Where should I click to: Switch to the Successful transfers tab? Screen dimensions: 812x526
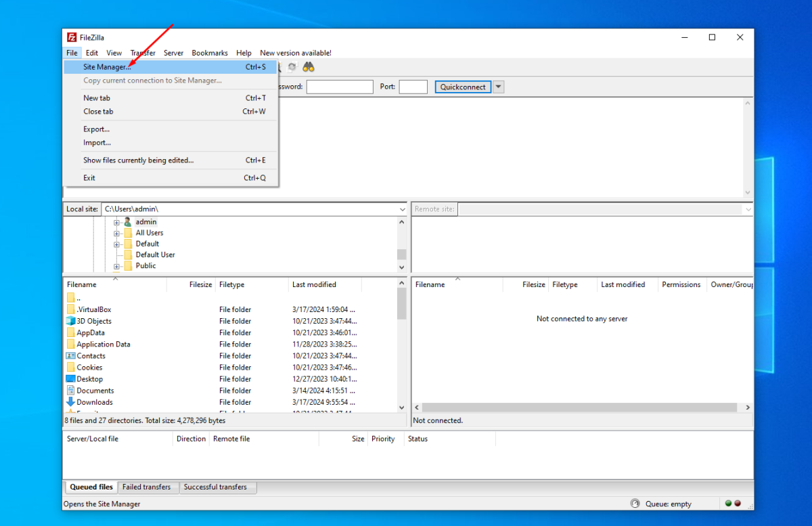pos(215,487)
